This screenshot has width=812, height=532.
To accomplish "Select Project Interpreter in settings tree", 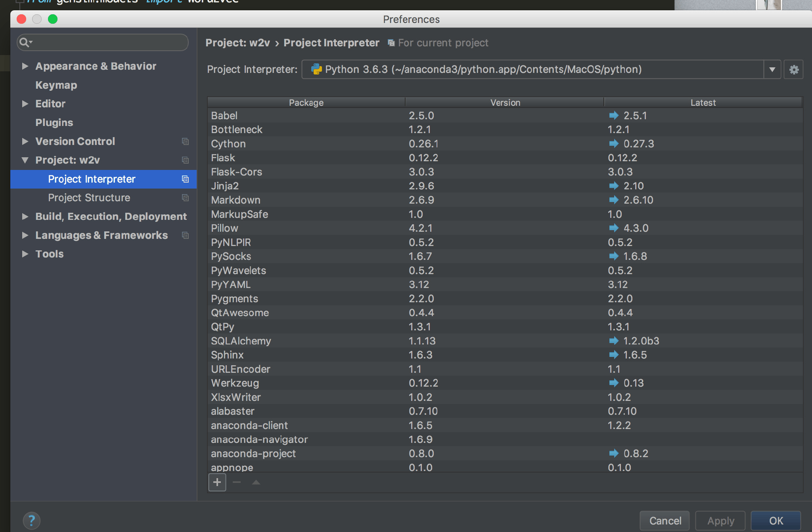I will (x=103, y=179).
